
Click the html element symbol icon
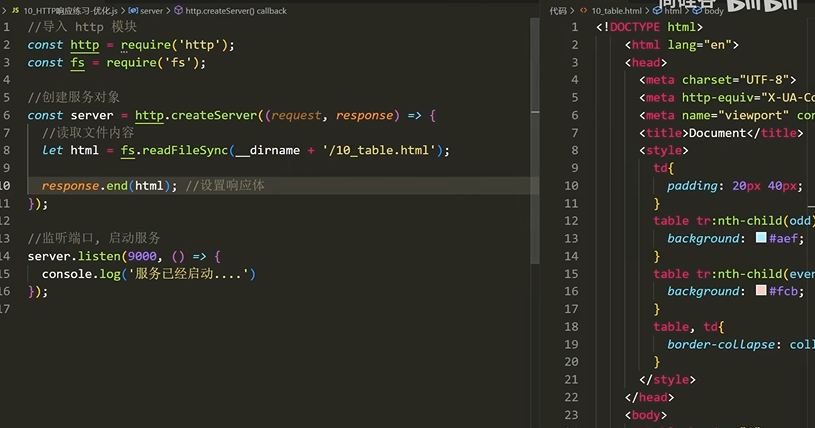coord(658,10)
